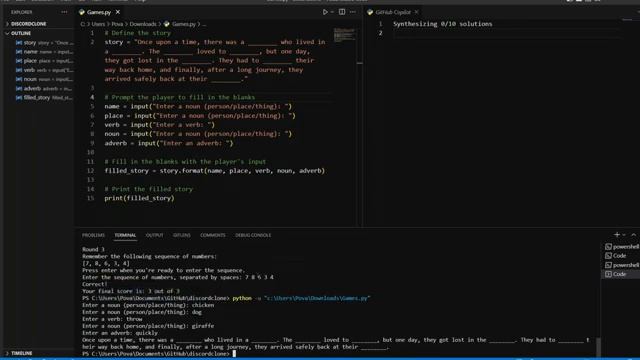Select the first Code terminal entry
640x360 pixels.
[x=622, y=256]
